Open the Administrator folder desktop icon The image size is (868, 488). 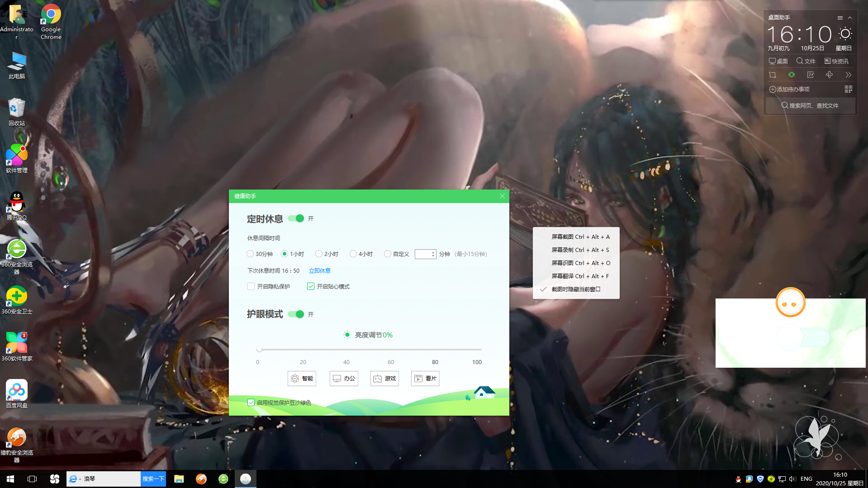(x=17, y=21)
